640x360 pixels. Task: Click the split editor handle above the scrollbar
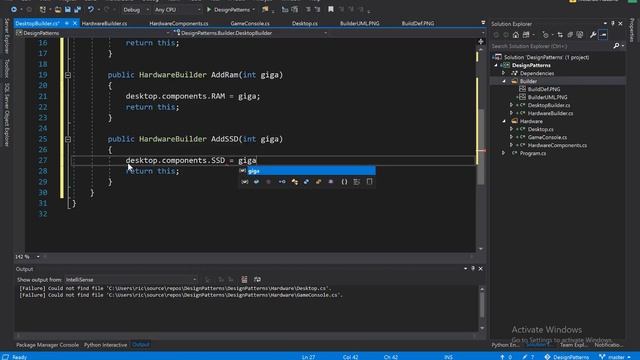481,42
